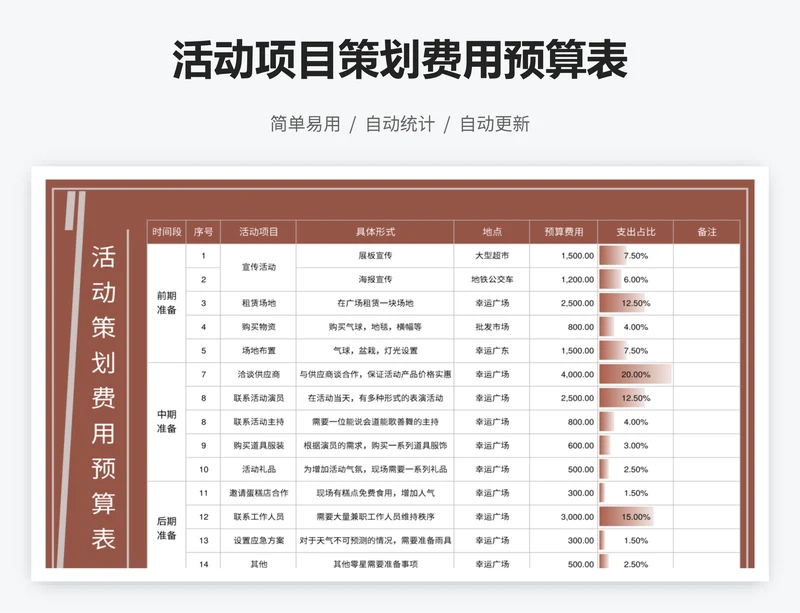The image size is (800, 613).
Task: Click the 3,000.00 budget cell
Action: pyautogui.click(x=564, y=517)
